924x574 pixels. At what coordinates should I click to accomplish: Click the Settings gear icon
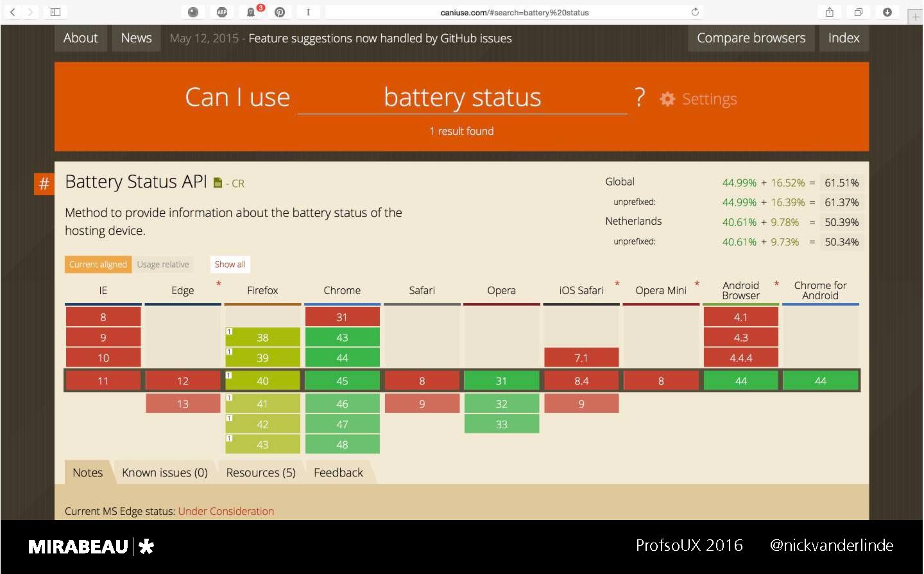coord(667,99)
